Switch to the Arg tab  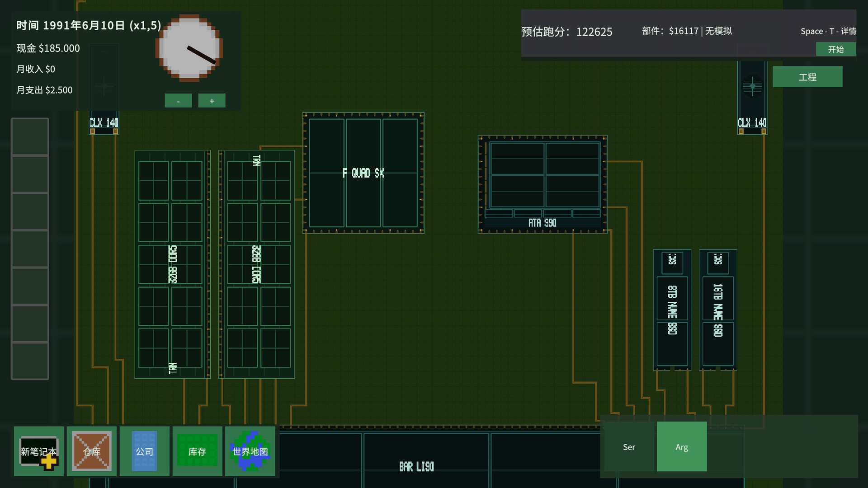point(682,447)
